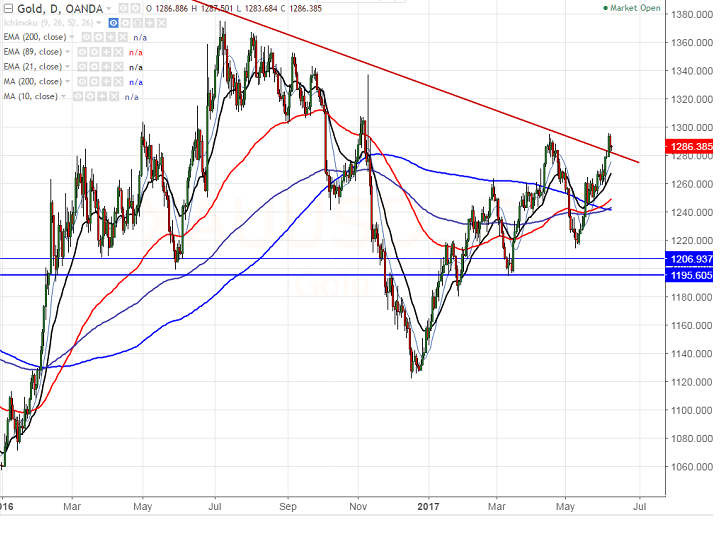
Task: Remove EMA (21, close) with X icon
Action: (118, 67)
